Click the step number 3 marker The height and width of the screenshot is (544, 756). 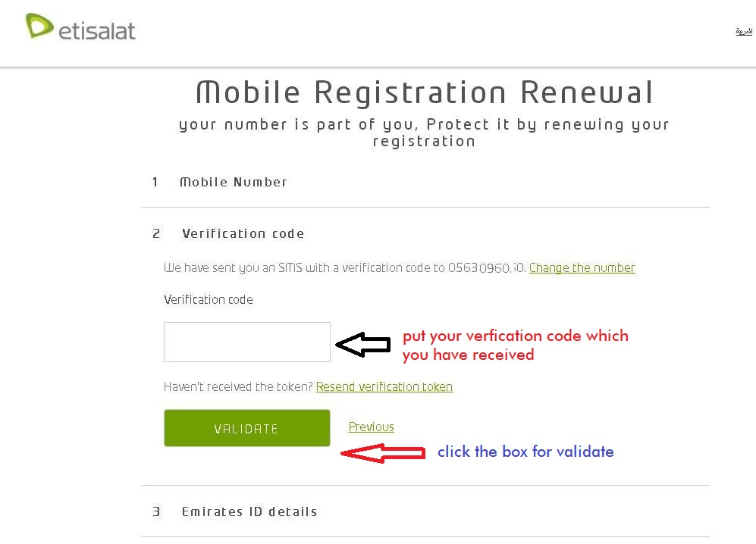[x=156, y=511]
